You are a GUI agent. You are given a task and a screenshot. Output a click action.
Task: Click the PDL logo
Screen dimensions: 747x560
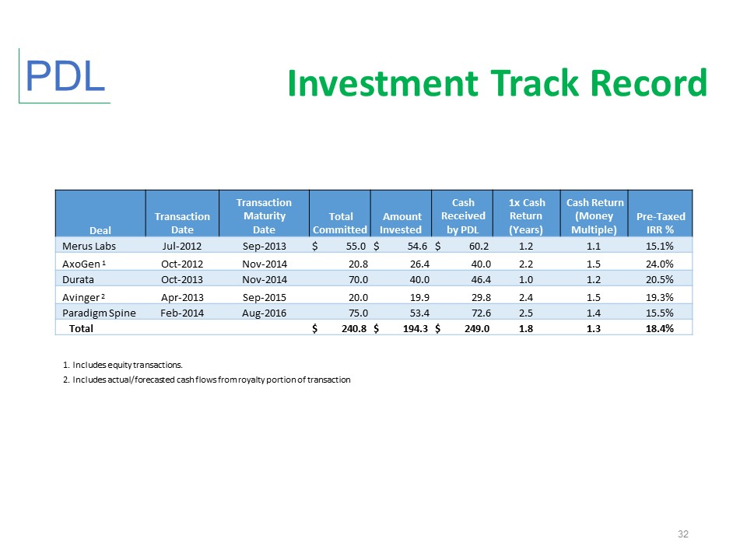coord(65,75)
